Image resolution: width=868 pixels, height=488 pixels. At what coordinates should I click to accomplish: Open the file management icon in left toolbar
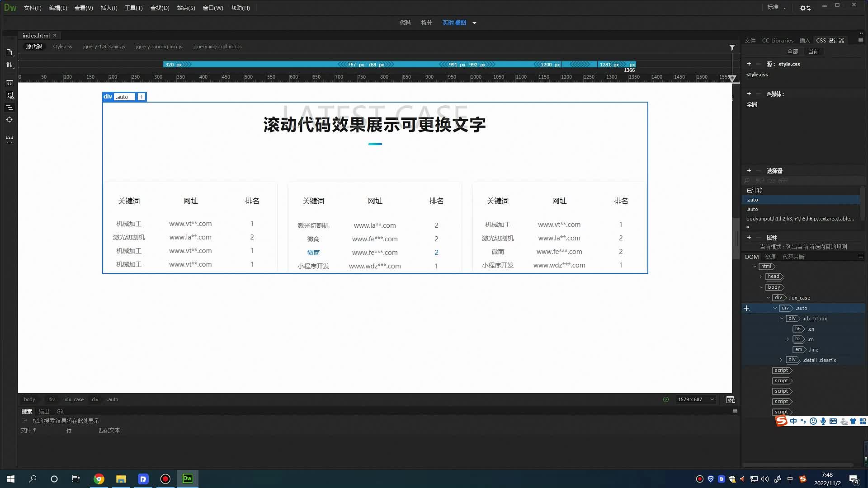tap(9, 52)
